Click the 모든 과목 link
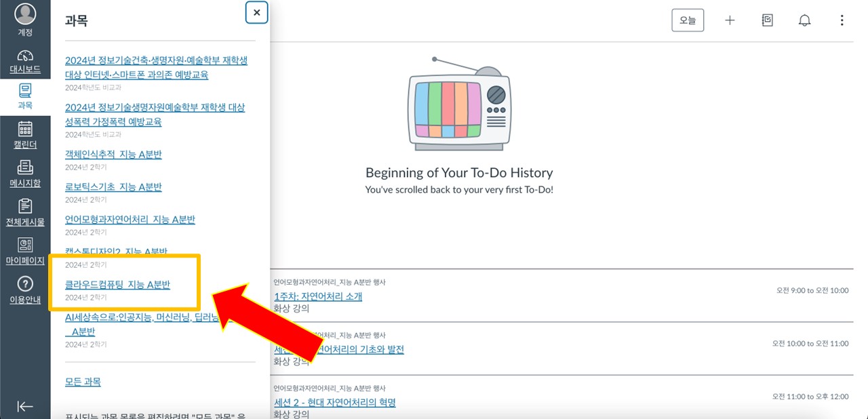This screenshot has height=419, width=868. click(83, 382)
